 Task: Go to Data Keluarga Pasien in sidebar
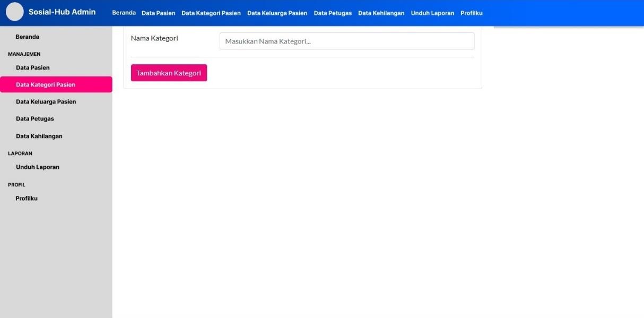46,102
